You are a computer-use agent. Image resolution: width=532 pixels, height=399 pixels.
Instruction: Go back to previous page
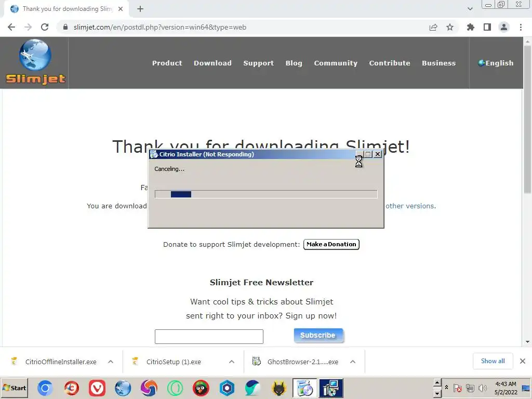tap(11, 27)
